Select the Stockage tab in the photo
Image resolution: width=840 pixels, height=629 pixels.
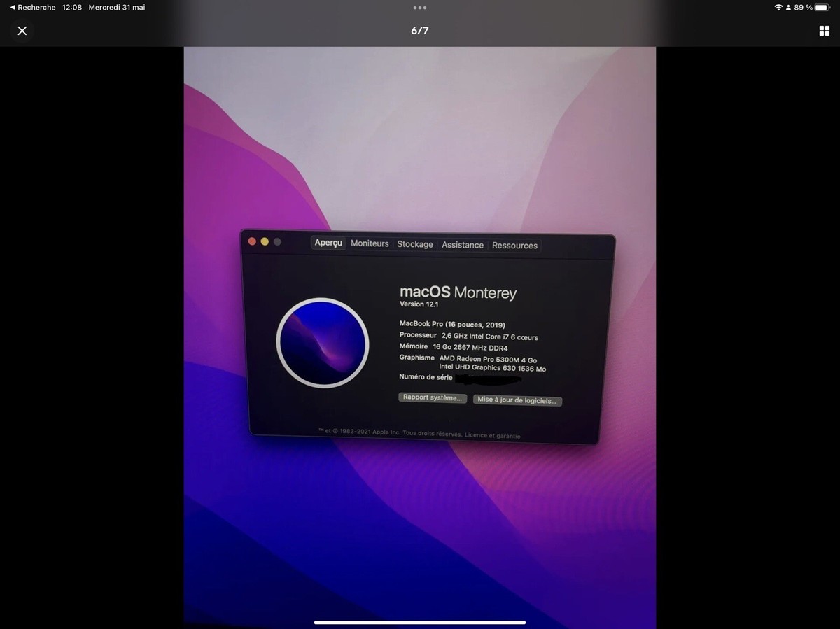[414, 244]
